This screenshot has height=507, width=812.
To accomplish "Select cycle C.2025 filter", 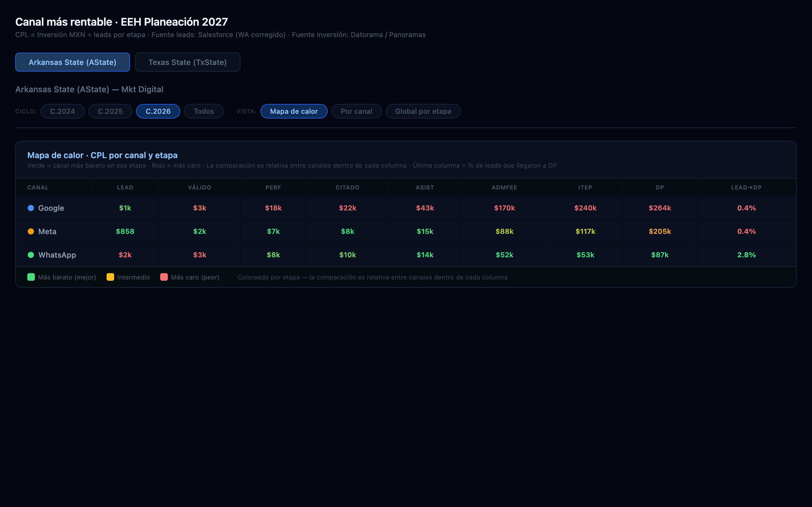I will pos(110,111).
